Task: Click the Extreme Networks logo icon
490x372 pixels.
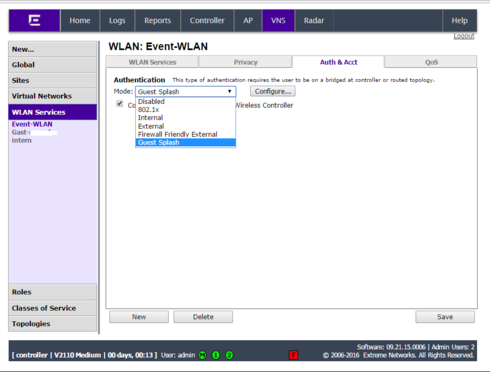Action: 34,20
